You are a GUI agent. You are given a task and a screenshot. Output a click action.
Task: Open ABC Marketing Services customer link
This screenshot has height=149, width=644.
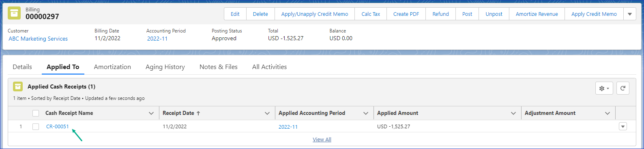[x=38, y=39]
